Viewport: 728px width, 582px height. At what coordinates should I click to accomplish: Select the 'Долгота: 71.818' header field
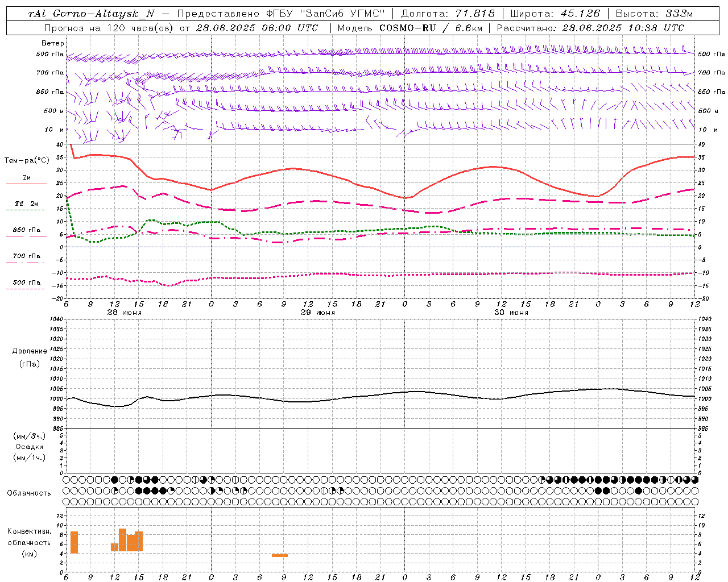(448, 14)
